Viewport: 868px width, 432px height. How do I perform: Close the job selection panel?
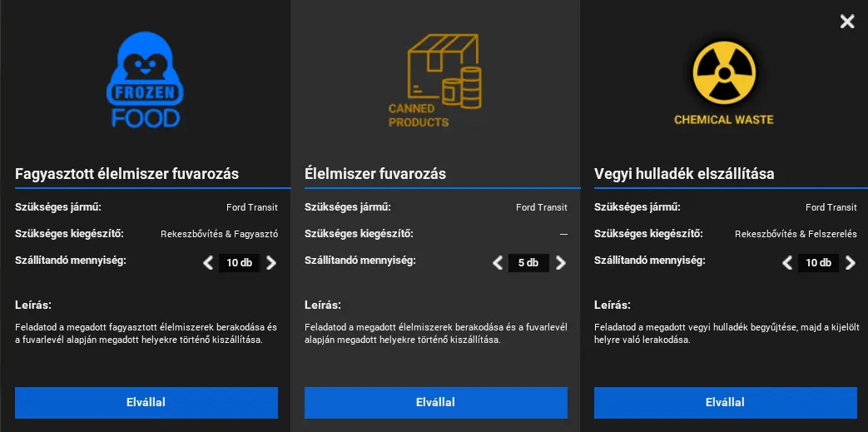847,22
